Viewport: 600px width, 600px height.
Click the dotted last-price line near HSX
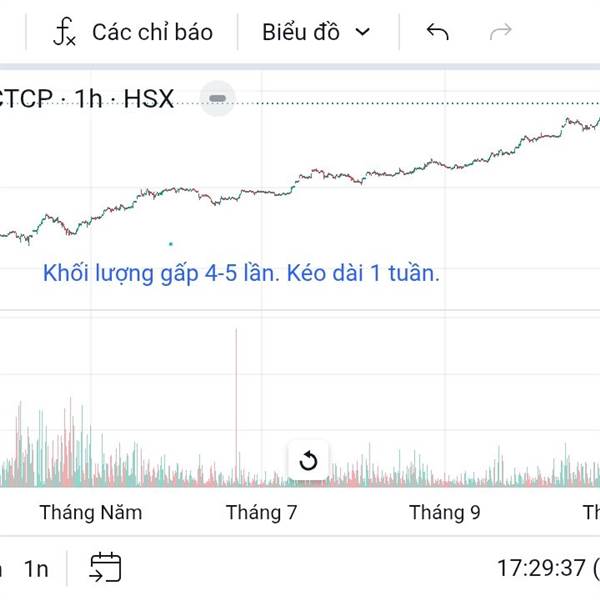click(400, 104)
